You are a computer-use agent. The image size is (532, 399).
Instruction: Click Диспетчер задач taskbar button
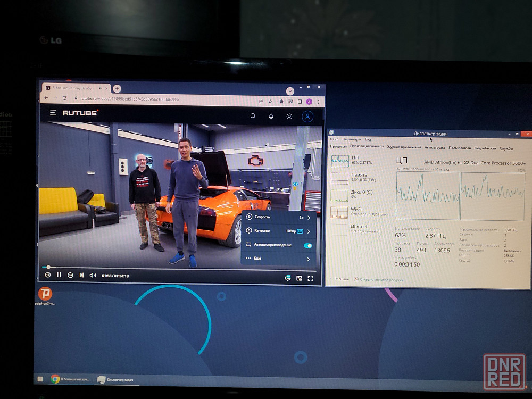[115, 380]
